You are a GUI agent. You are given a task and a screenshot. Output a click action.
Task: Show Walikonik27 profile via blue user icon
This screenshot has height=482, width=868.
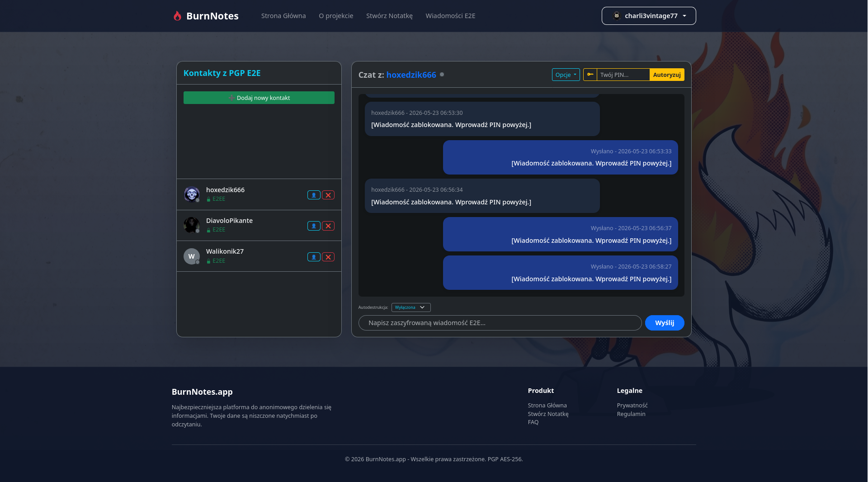(314, 257)
